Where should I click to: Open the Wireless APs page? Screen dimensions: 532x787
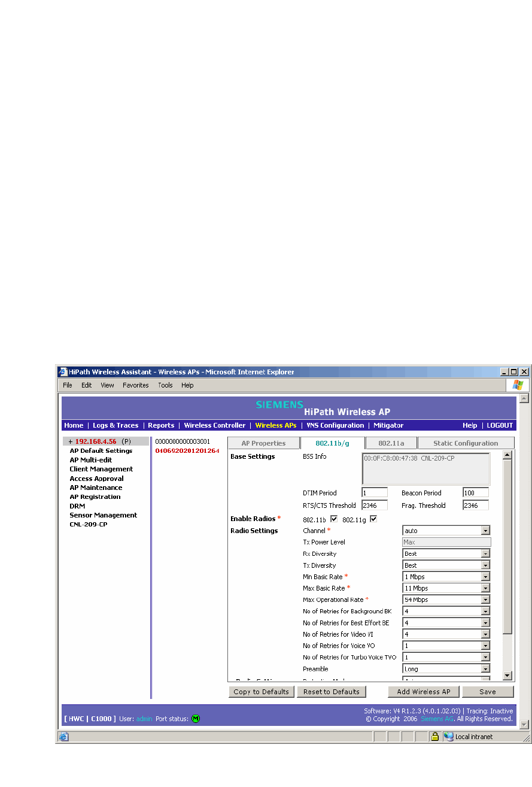275,425
